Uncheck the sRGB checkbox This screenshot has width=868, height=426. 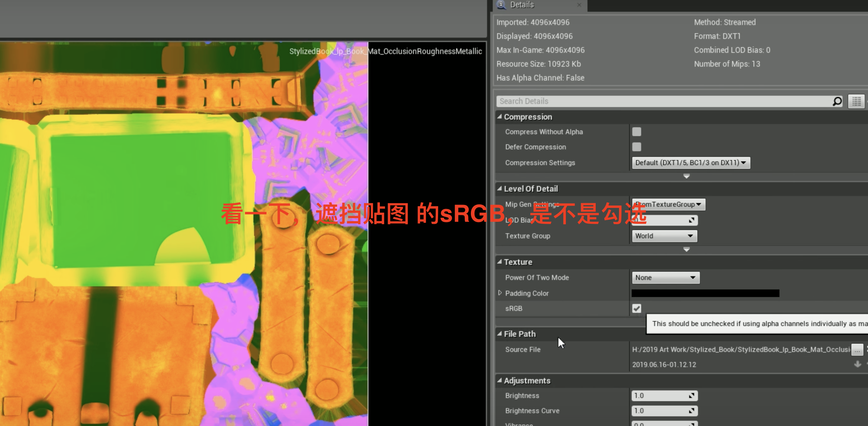(637, 308)
